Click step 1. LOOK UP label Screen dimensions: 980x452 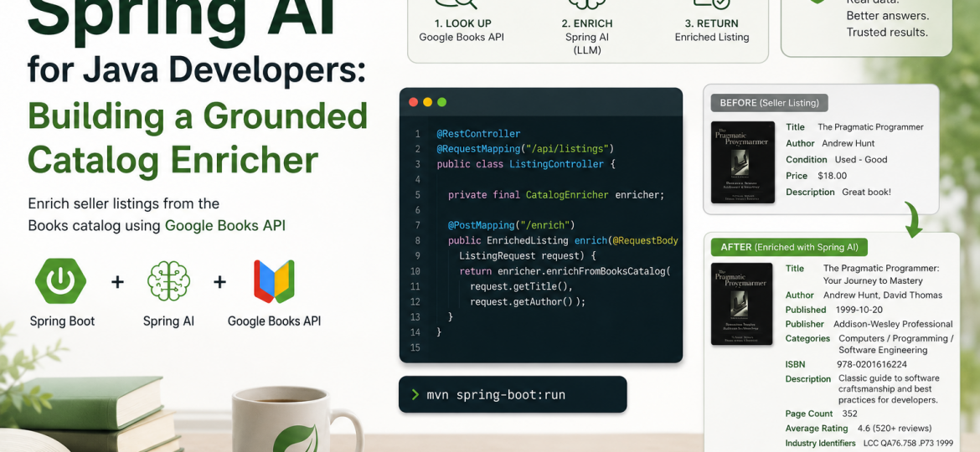pyautogui.click(x=462, y=23)
